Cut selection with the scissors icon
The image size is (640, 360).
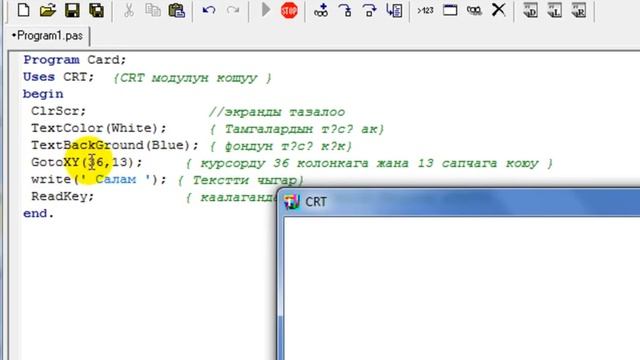129,10
